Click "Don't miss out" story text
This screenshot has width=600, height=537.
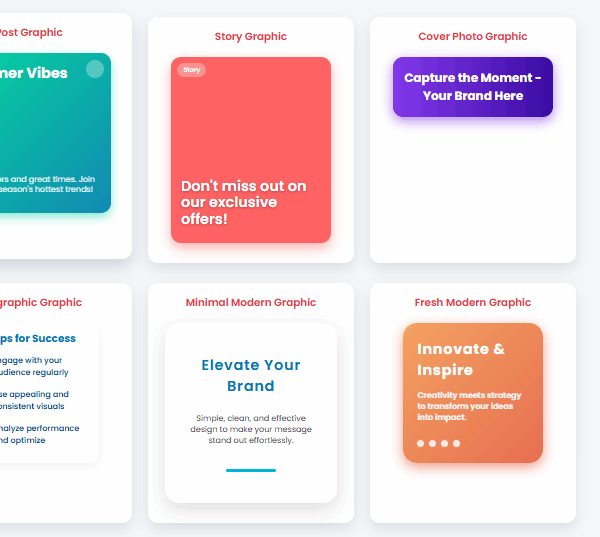(x=243, y=202)
